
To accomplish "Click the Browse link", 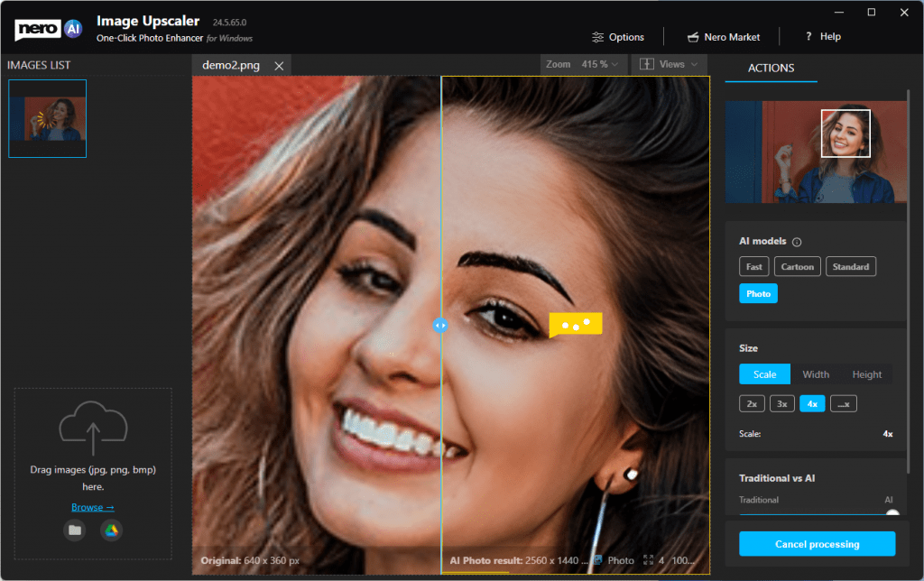I will pyautogui.click(x=92, y=507).
